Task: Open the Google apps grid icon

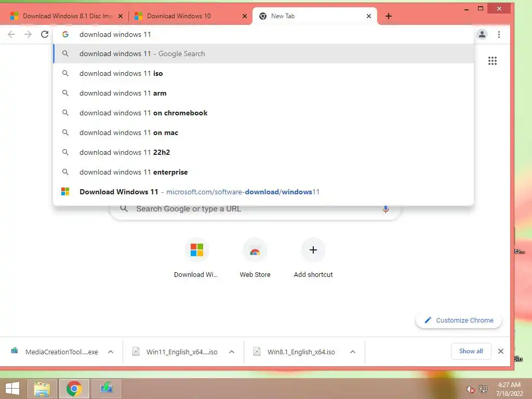Action: [x=493, y=61]
